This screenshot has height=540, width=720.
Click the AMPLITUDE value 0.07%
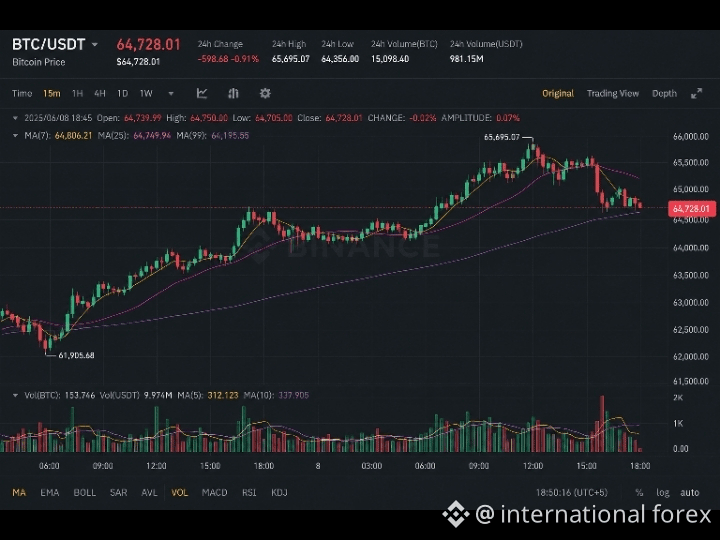(507, 118)
